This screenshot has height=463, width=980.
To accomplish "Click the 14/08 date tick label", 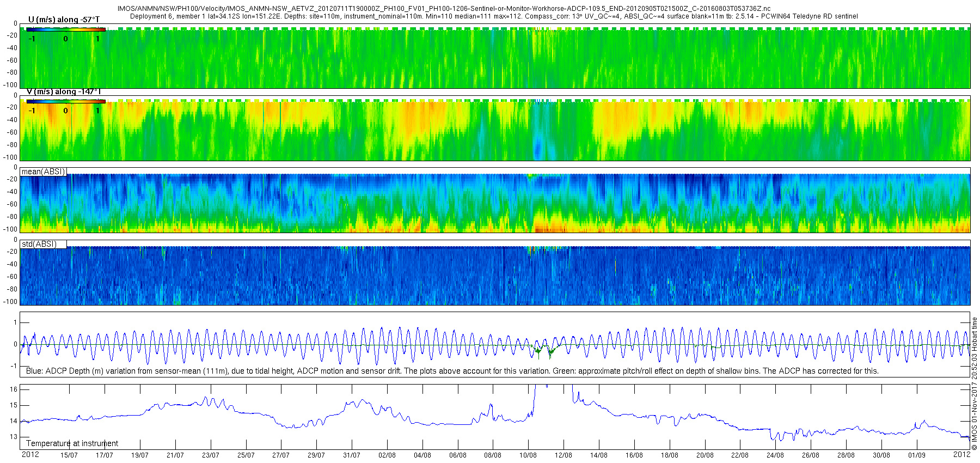I will pyautogui.click(x=598, y=455).
